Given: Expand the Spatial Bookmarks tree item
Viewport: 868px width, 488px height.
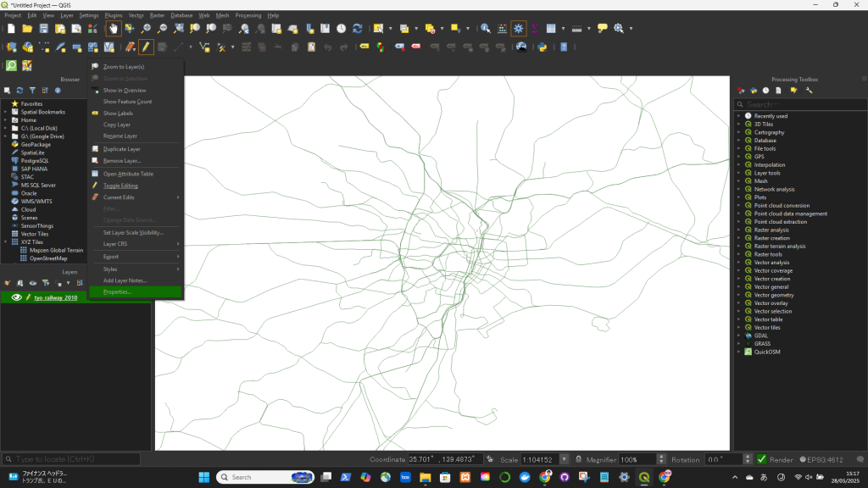Looking at the screenshot, I should (5, 112).
